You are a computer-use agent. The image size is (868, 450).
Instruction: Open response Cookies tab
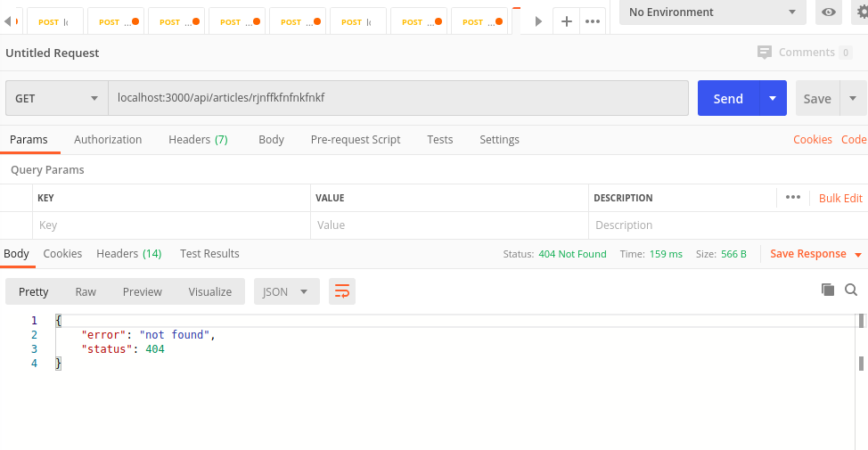click(62, 253)
